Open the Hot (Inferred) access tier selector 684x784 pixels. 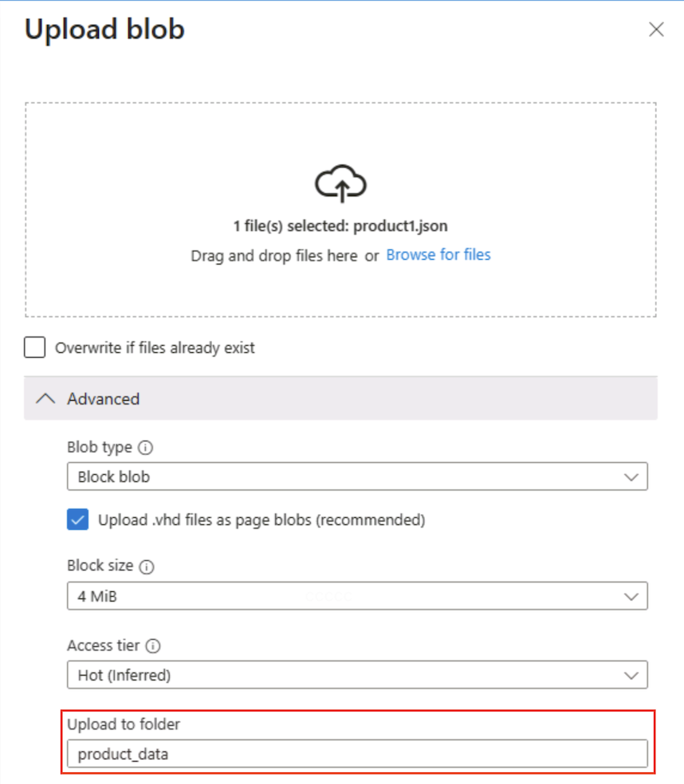click(357, 675)
